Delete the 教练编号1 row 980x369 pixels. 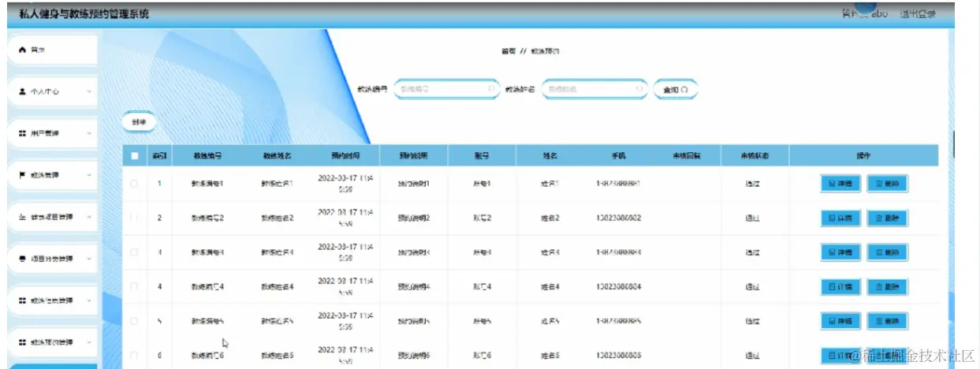(887, 184)
